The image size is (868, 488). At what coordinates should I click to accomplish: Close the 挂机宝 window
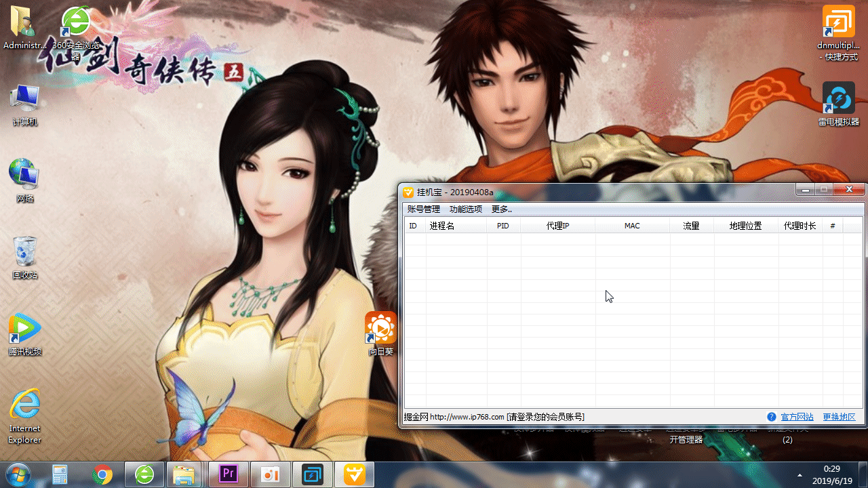(x=849, y=190)
